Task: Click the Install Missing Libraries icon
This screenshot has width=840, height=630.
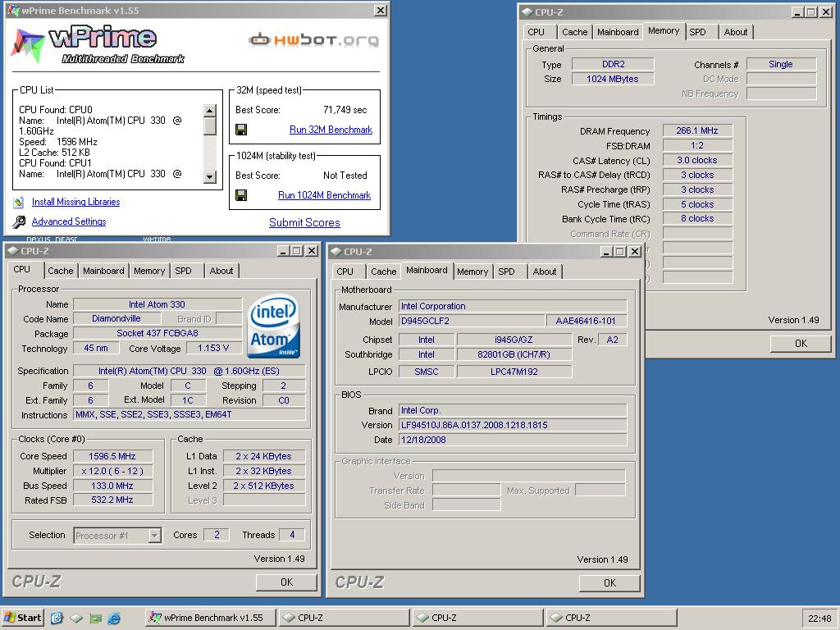Action: pos(19,202)
